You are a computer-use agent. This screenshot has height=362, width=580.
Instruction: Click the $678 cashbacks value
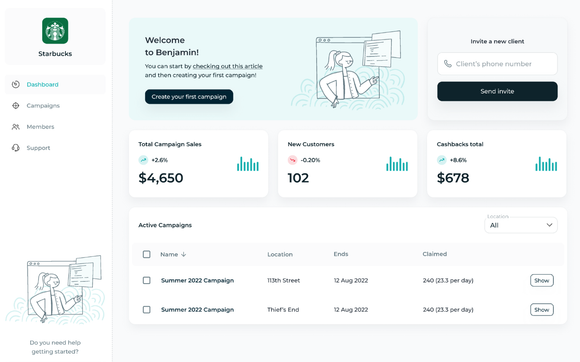coord(453,178)
